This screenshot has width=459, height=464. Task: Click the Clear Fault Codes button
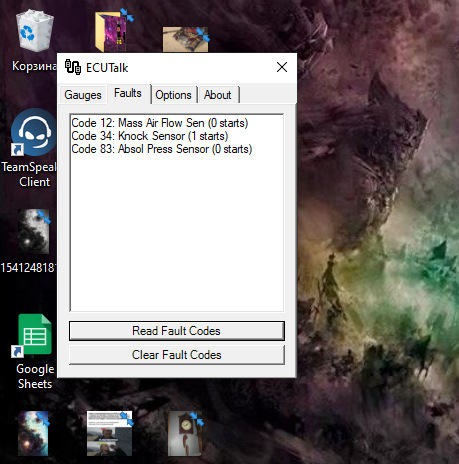point(177,355)
